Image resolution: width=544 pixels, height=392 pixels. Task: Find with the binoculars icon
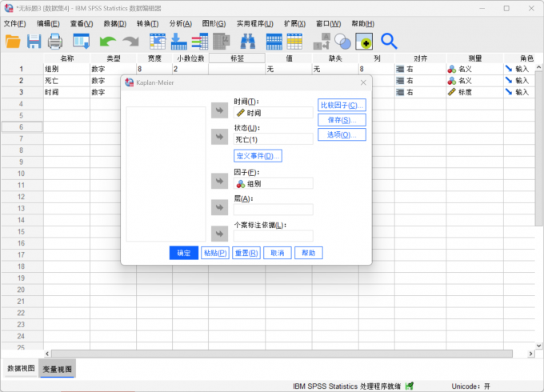click(248, 42)
